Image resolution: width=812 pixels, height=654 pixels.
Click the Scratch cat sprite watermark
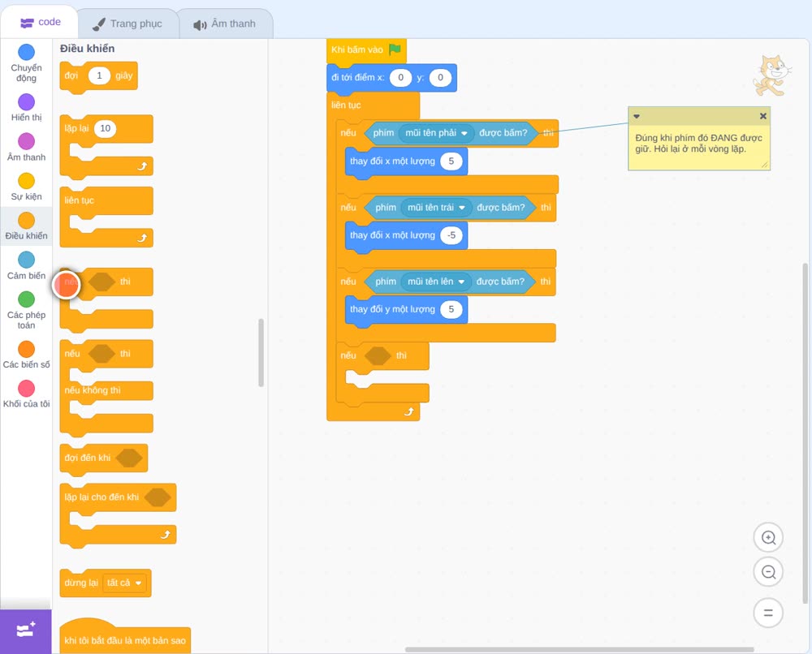771,75
